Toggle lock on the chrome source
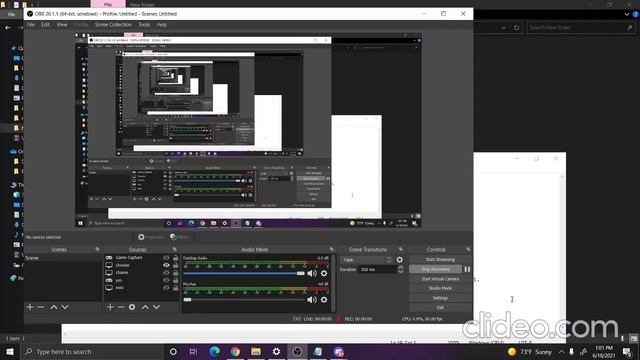 pyautogui.click(x=176, y=265)
